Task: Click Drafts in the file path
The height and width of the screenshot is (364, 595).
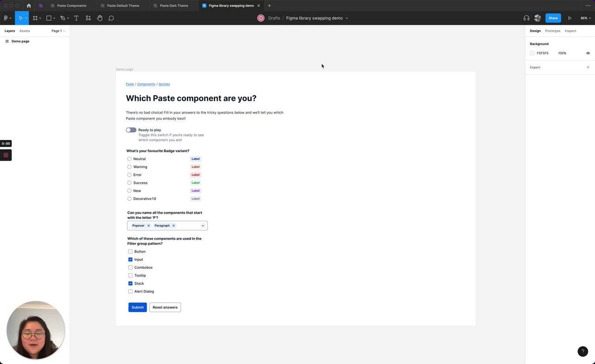Action: (x=274, y=18)
